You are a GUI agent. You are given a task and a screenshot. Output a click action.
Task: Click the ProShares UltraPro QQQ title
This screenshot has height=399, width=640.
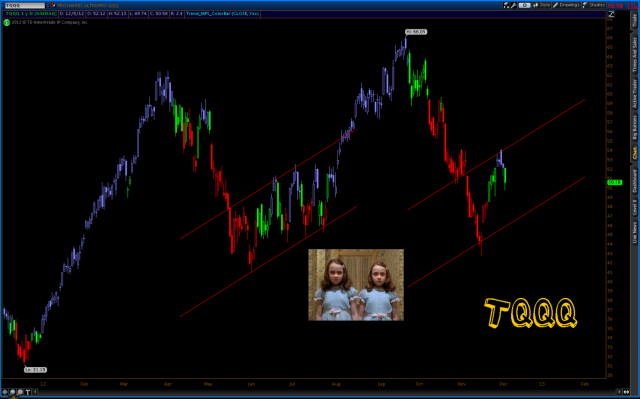(88, 6)
